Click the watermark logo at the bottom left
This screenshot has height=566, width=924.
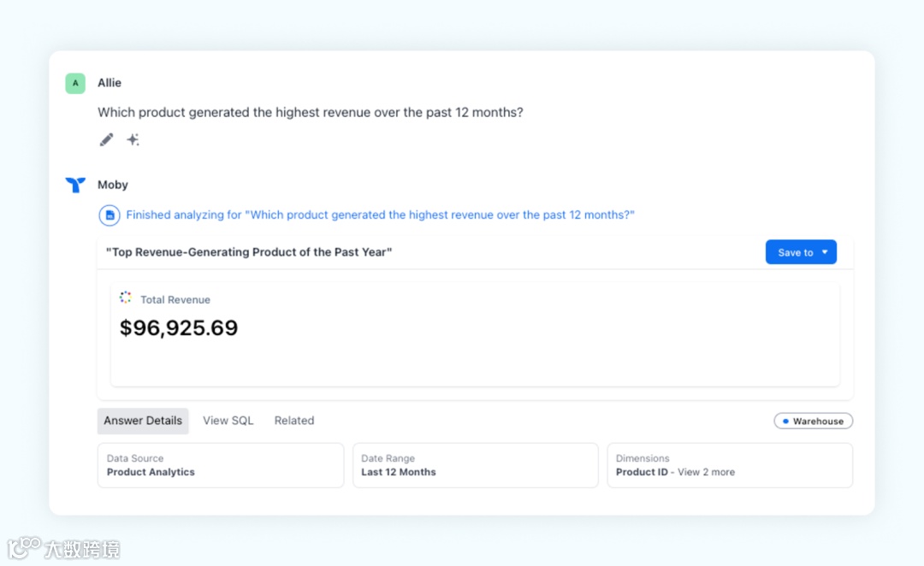pos(24,547)
